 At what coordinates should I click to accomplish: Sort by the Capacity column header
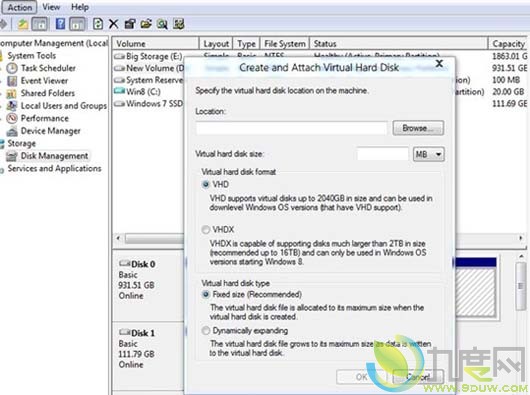[509, 44]
